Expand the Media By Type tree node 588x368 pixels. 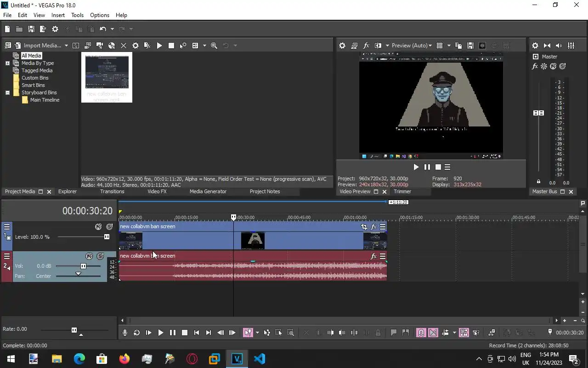pos(7,63)
